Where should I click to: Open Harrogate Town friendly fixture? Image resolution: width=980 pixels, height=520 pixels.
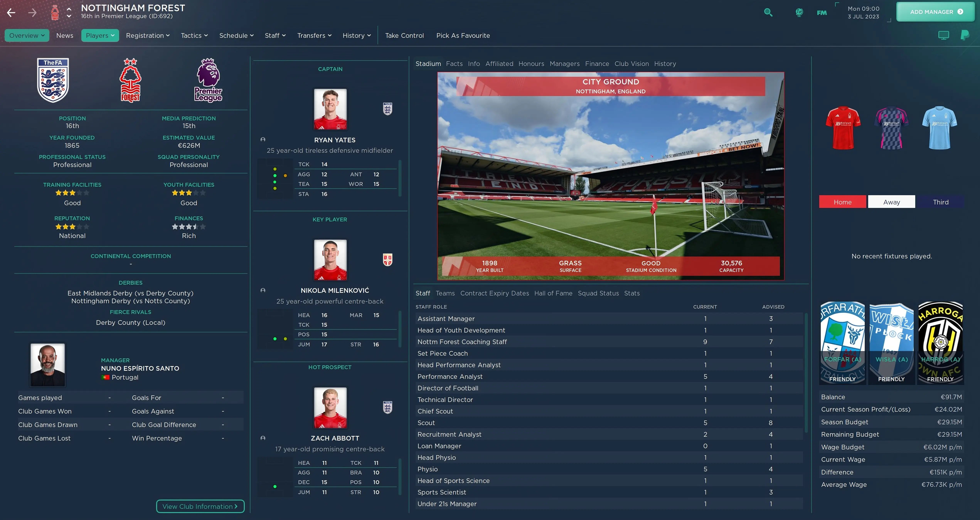point(940,343)
